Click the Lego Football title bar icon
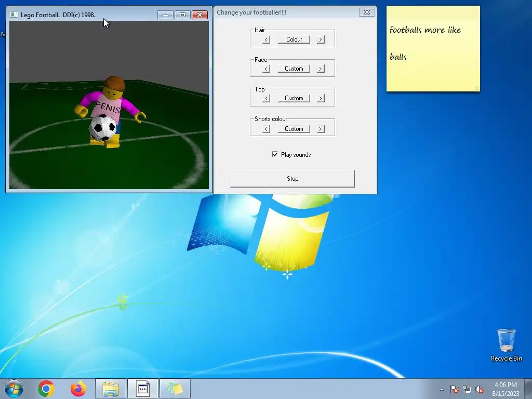 click(x=14, y=15)
